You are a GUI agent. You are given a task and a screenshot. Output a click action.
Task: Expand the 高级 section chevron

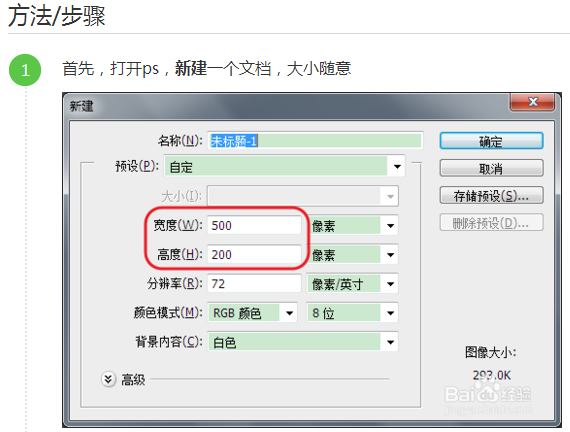click(108, 379)
